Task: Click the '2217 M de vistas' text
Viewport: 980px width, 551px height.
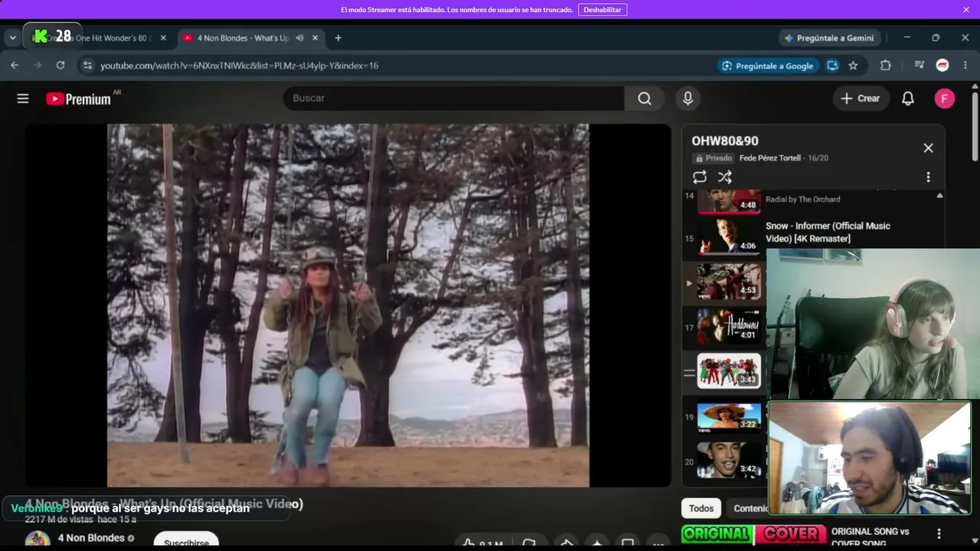Action: [x=59, y=520]
